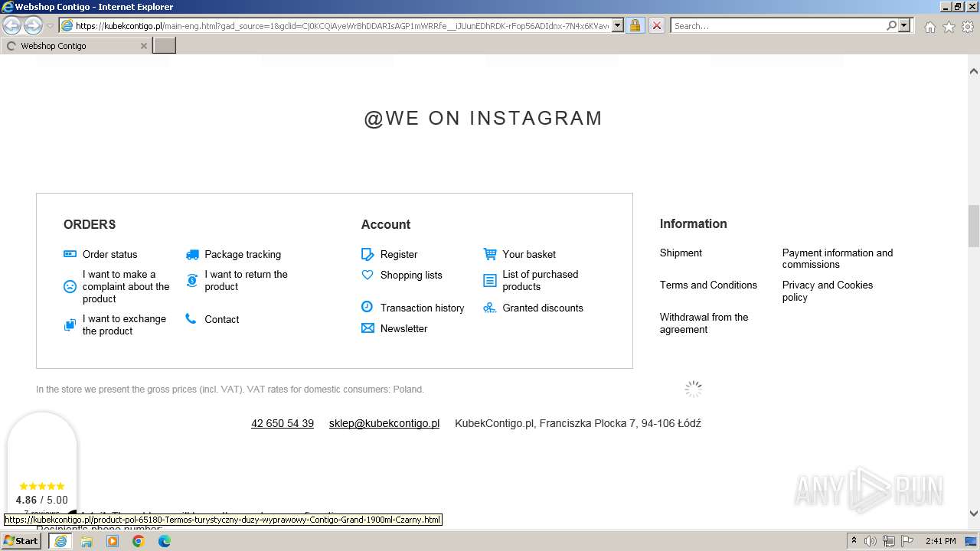Viewport: 980px width, 551px height.
Task: Open the file explorer taskbar icon
Action: tap(87, 541)
